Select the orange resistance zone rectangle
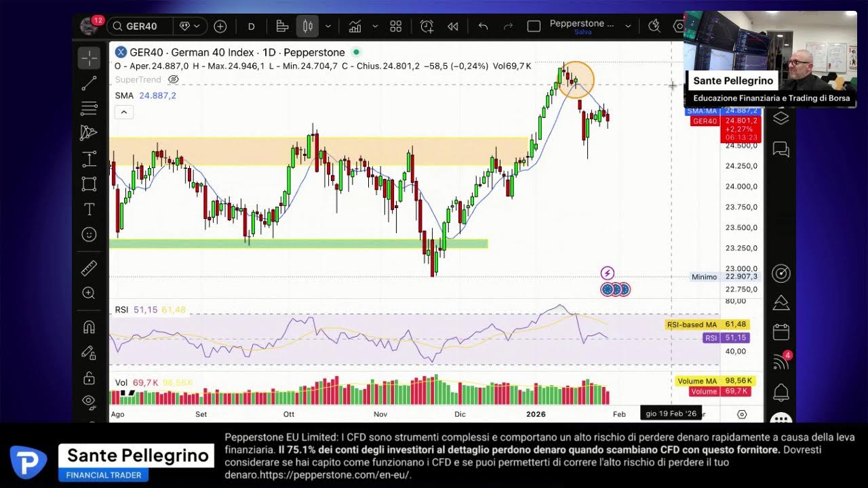This screenshot has width=868, height=488. 319,151
